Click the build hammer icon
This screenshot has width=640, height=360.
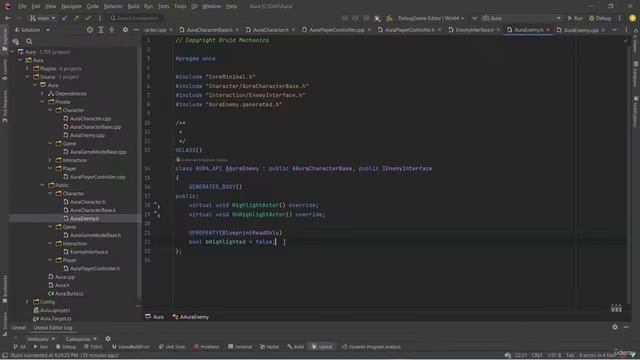[x=389, y=18]
